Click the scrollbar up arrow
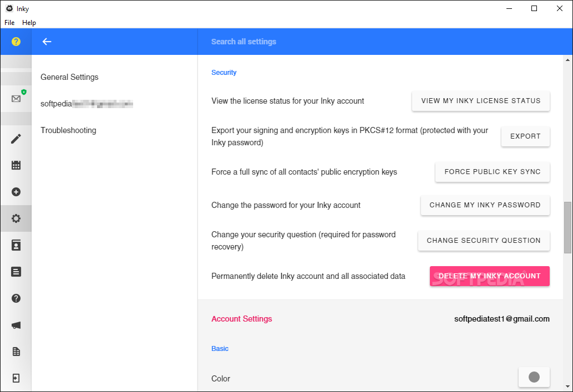The image size is (573, 392). [x=567, y=59]
